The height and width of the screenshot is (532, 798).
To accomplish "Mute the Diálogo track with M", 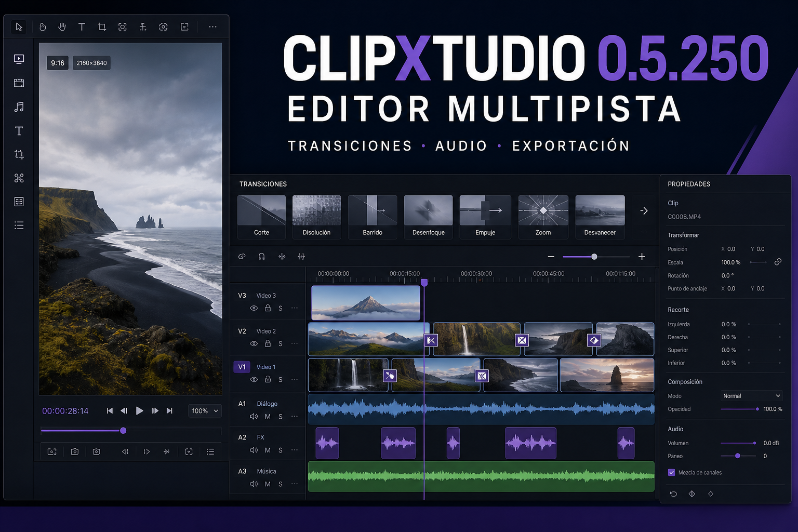I will coord(268,417).
